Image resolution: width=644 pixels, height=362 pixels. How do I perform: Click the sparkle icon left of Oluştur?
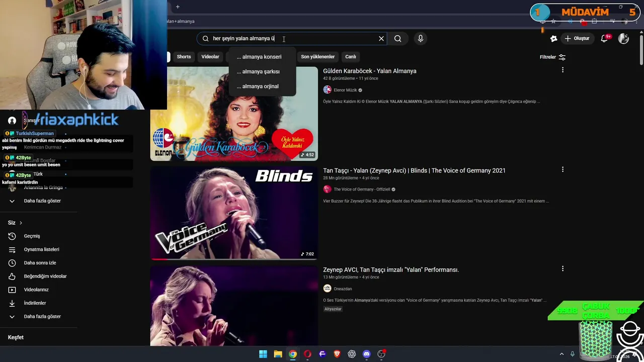click(x=553, y=39)
